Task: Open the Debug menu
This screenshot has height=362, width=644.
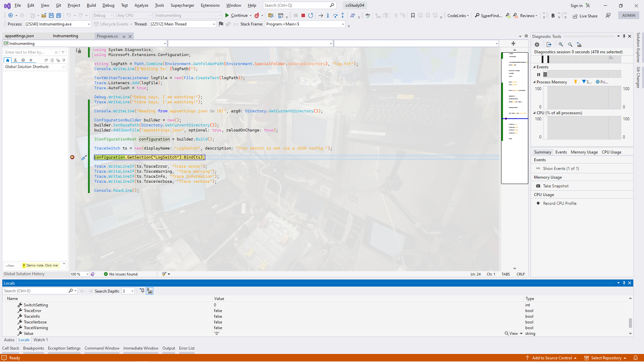Action: [108, 5]
